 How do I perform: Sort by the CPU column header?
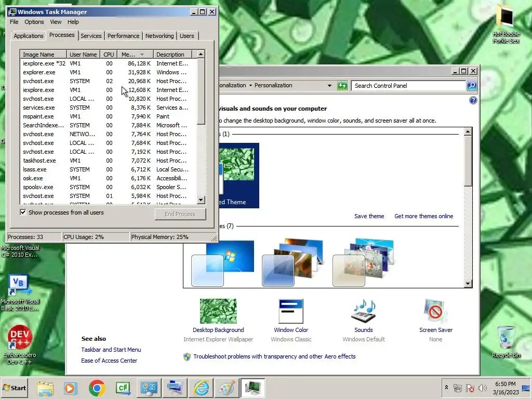(109, 54)
